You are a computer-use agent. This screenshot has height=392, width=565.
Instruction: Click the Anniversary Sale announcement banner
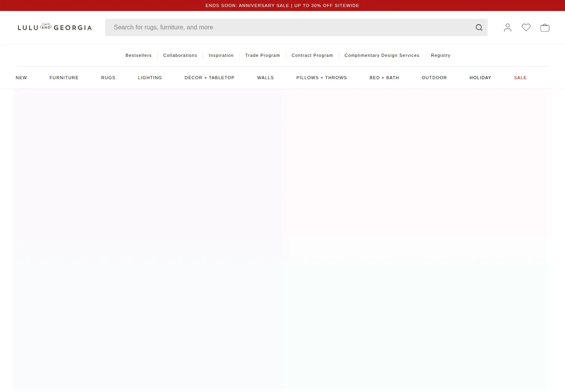pyautogui.click(x=282, y=5)
